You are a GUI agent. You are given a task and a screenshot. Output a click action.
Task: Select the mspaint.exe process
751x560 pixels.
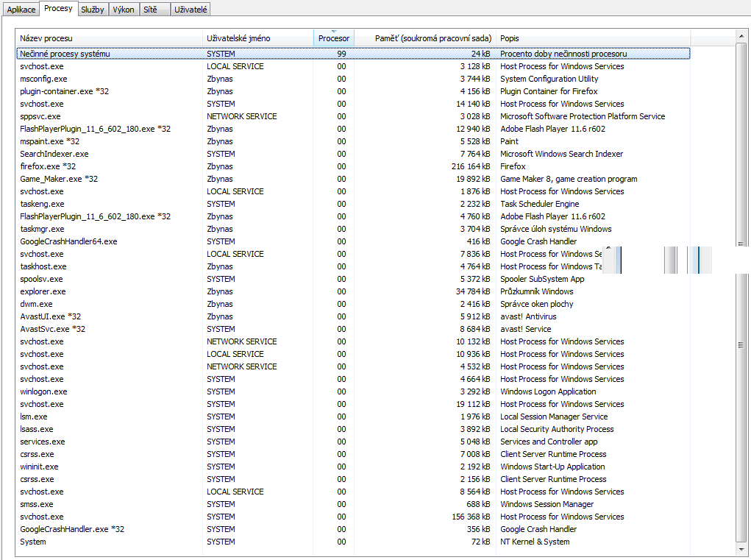point(49,141)
